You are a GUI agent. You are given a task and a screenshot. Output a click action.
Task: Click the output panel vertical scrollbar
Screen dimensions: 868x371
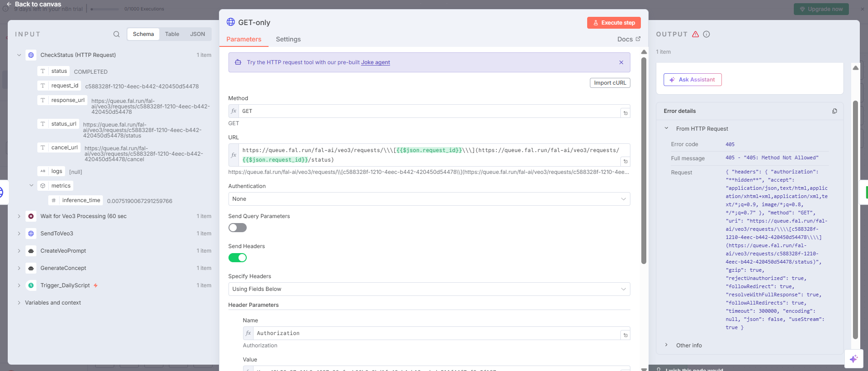(855, 219)
